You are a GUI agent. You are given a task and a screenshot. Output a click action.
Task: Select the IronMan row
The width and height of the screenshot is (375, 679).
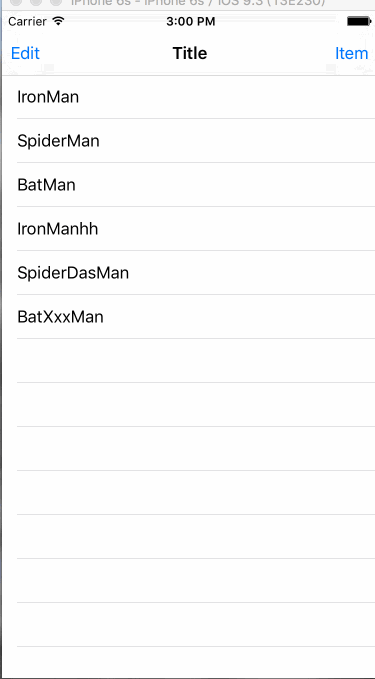point(188,97)
